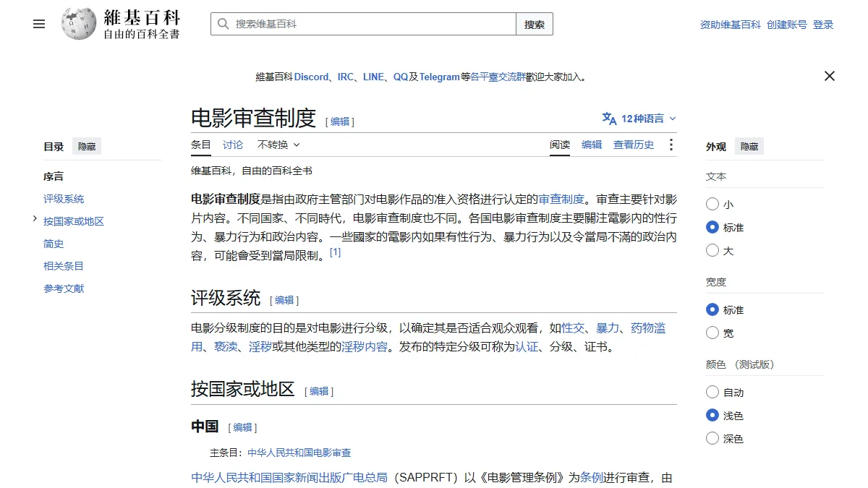Open the QQ community link
The height and width of the screenshot is (488, 868).
(401, 77)
